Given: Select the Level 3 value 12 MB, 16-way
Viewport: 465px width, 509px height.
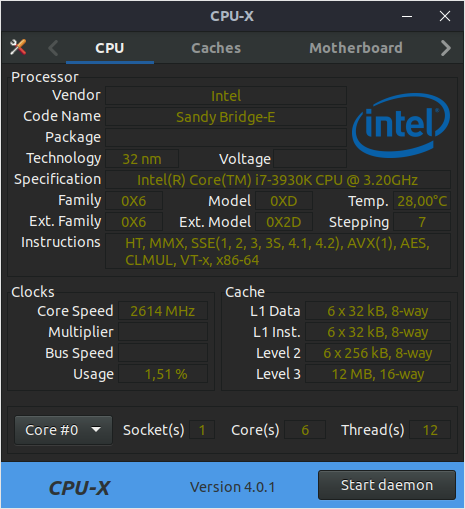Looking at the screenshot, I should click(378, 374).
